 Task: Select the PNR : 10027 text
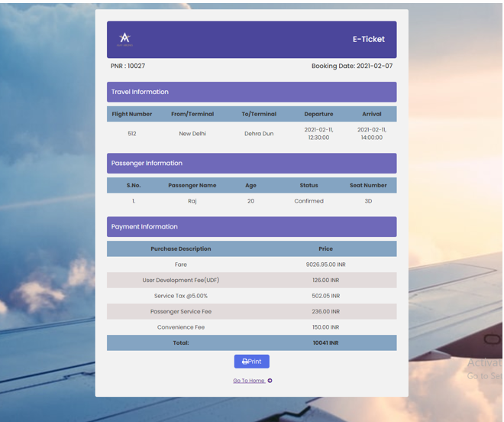(128, 66)
